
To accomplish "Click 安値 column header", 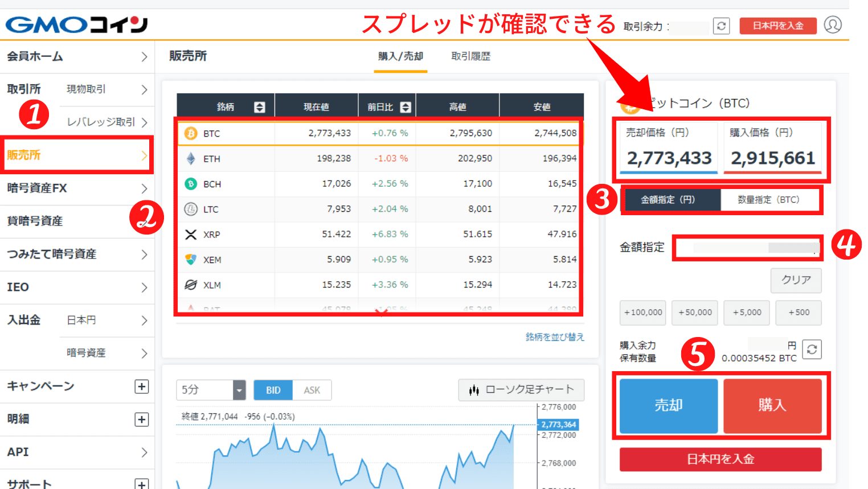I will [542, 107].
